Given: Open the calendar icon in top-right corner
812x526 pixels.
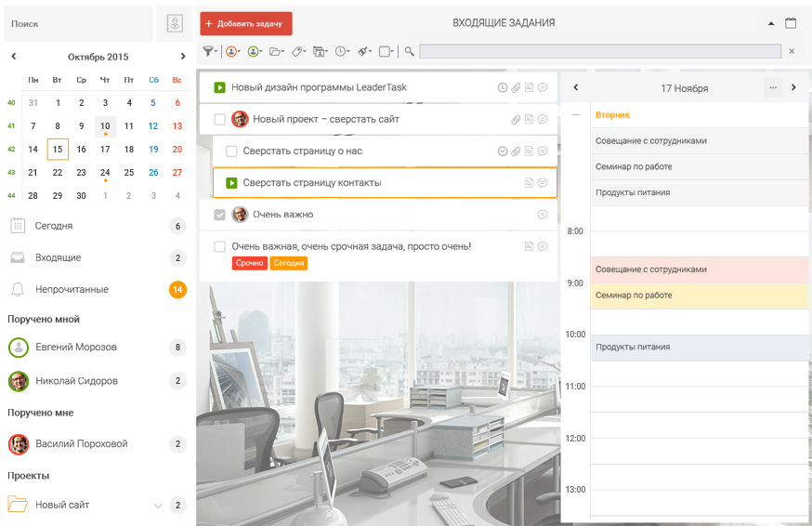Looking at the screenshot, I should (791, 23).
